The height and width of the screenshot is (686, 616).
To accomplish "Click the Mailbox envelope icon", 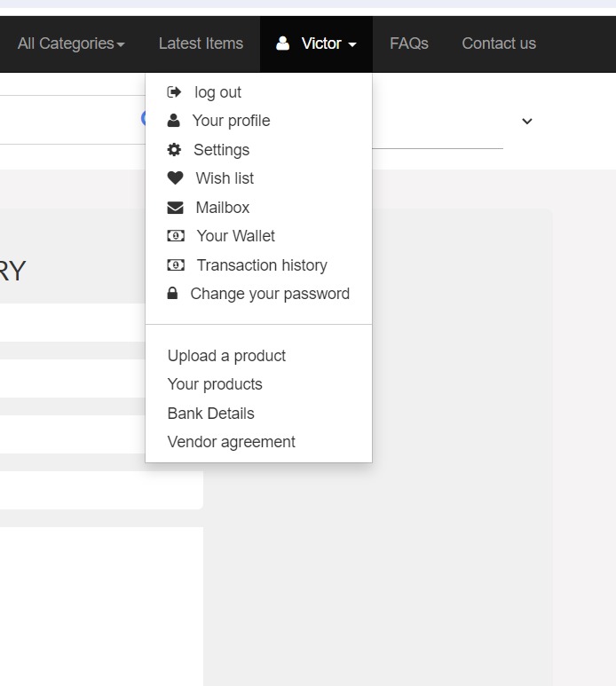I will [x=175, y=208].
